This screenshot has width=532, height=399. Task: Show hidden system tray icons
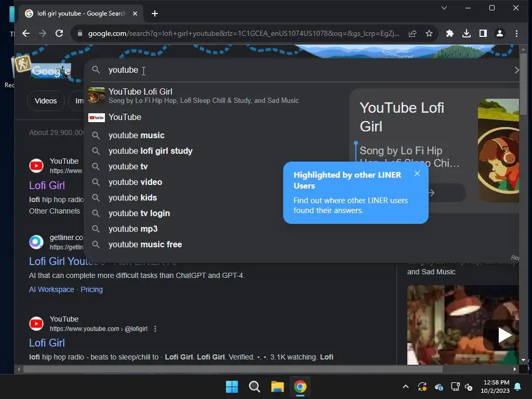(x=405, y=387)
